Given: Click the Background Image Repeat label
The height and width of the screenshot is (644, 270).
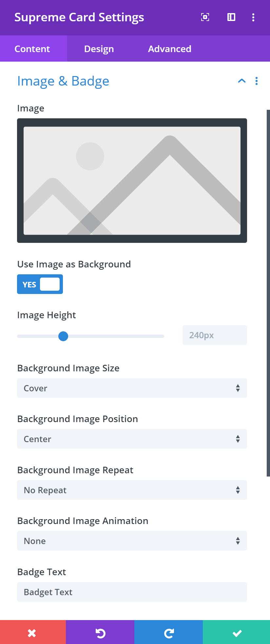Looking at the screenshot, I should [x=75, y=470].
